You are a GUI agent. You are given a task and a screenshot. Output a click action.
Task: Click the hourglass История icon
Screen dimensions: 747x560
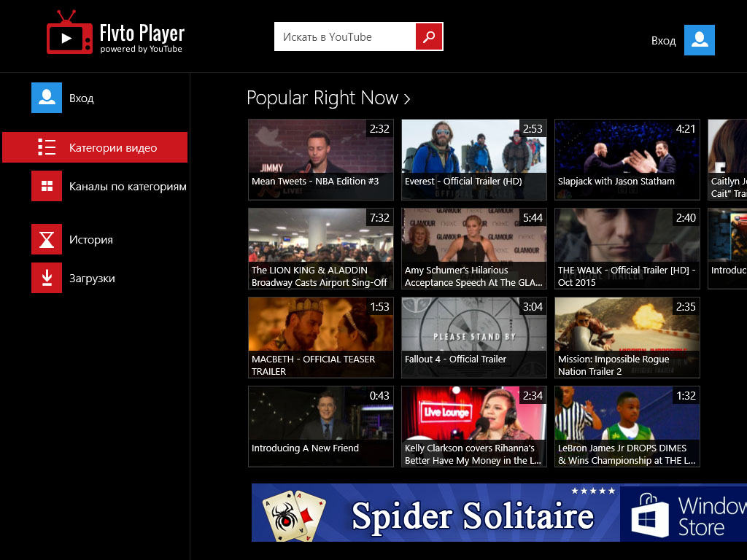47,239
